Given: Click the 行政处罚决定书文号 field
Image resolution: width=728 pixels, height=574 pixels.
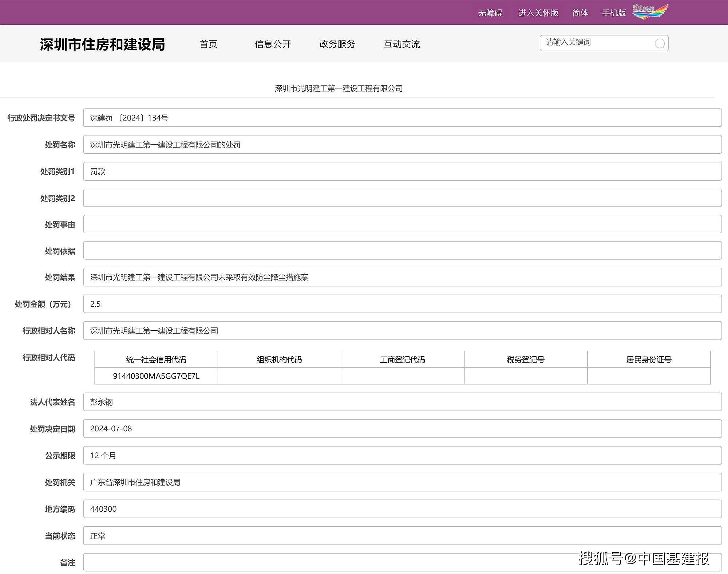Looking at the screenshot, I should 402,118.
